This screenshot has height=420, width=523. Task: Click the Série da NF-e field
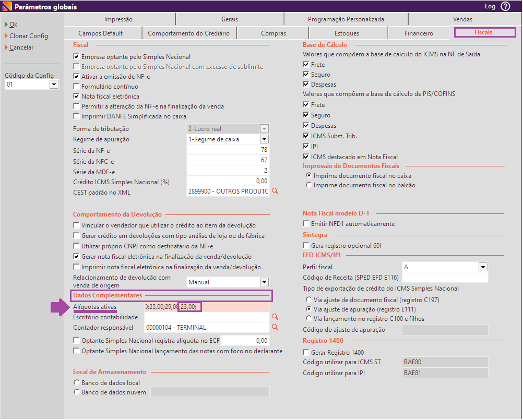[x=228, y=150]
